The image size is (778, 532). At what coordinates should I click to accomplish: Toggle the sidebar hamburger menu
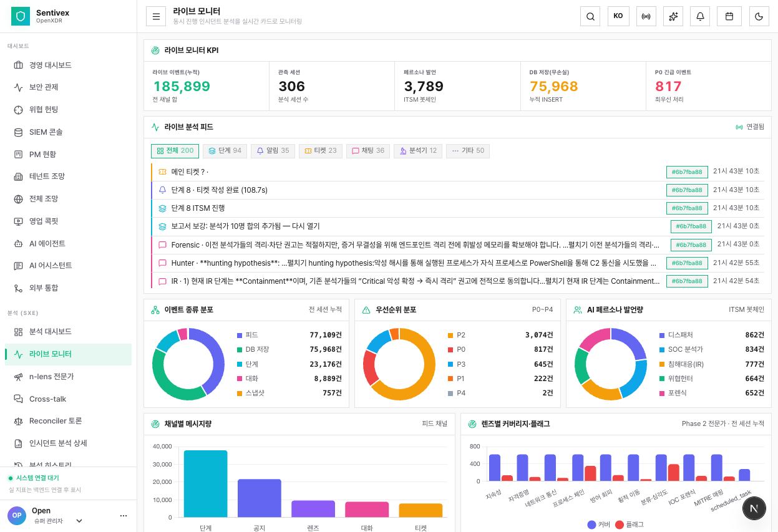point(156,16)
